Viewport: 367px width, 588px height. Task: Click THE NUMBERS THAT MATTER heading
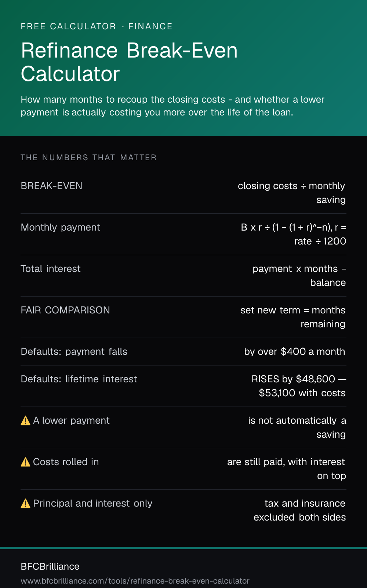coord(88,158)
